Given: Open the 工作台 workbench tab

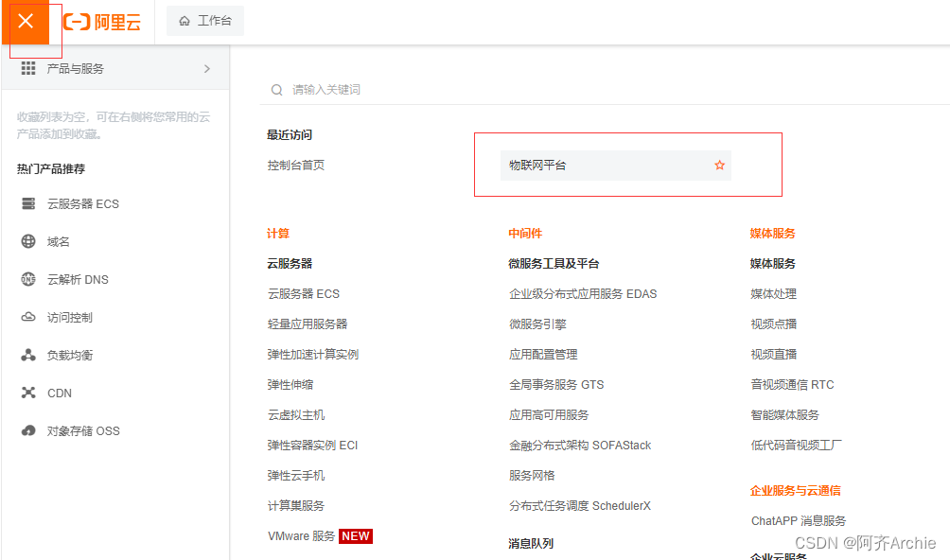Looking at the screenshot, I should (204, 21).
